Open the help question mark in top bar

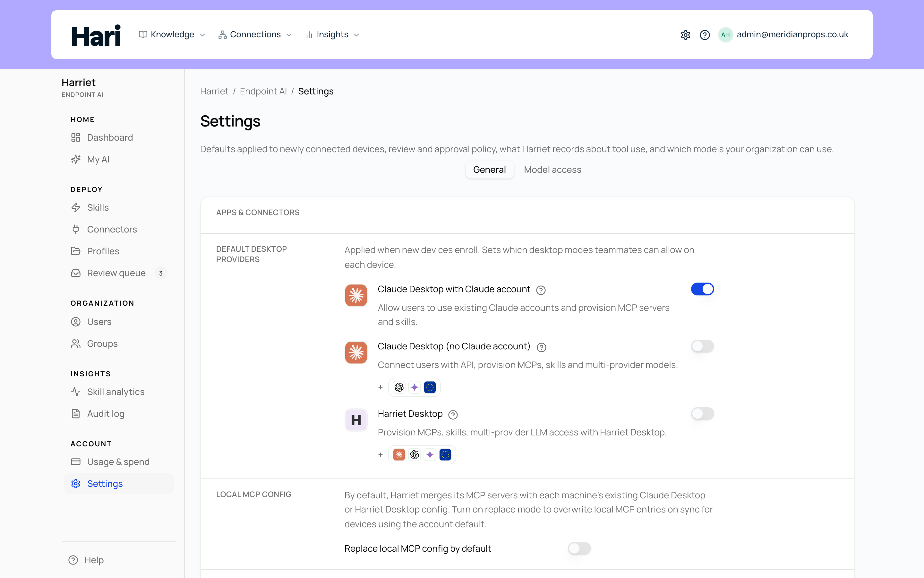[705, 35]
